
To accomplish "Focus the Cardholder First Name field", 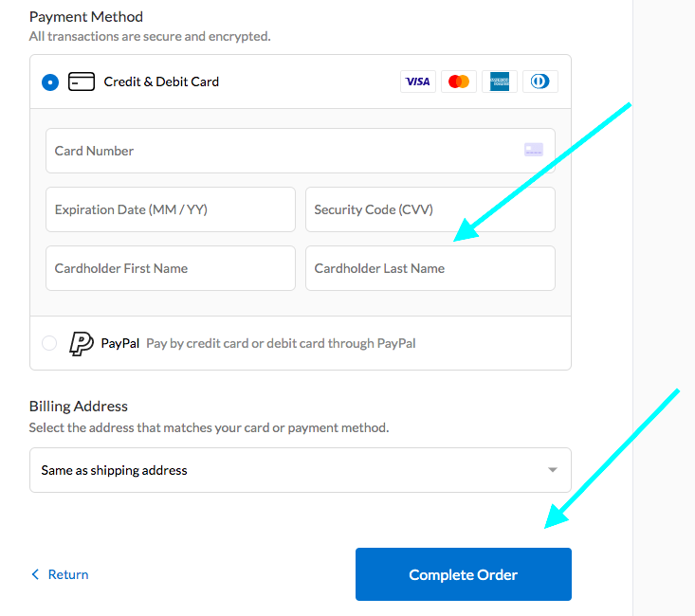I will (x=171, y=268).
